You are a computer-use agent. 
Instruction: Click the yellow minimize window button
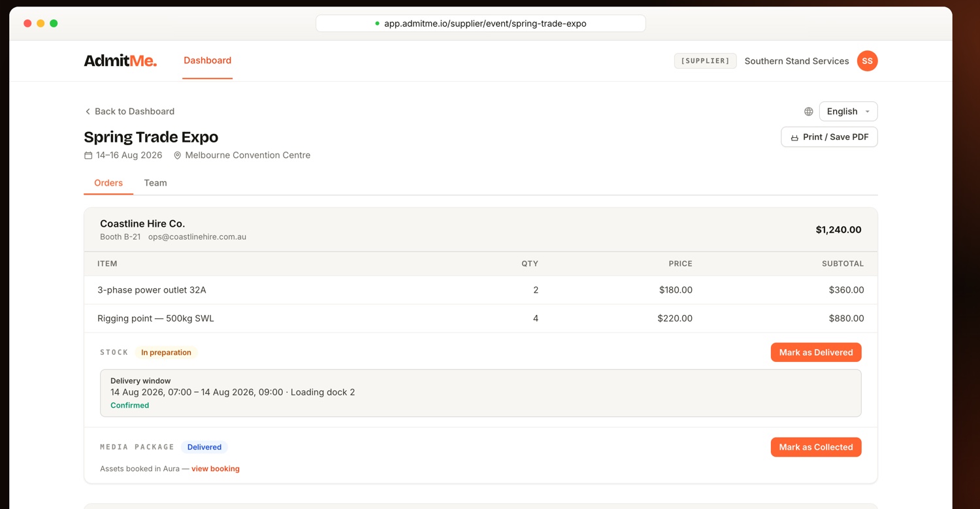[x=41, y=24]
